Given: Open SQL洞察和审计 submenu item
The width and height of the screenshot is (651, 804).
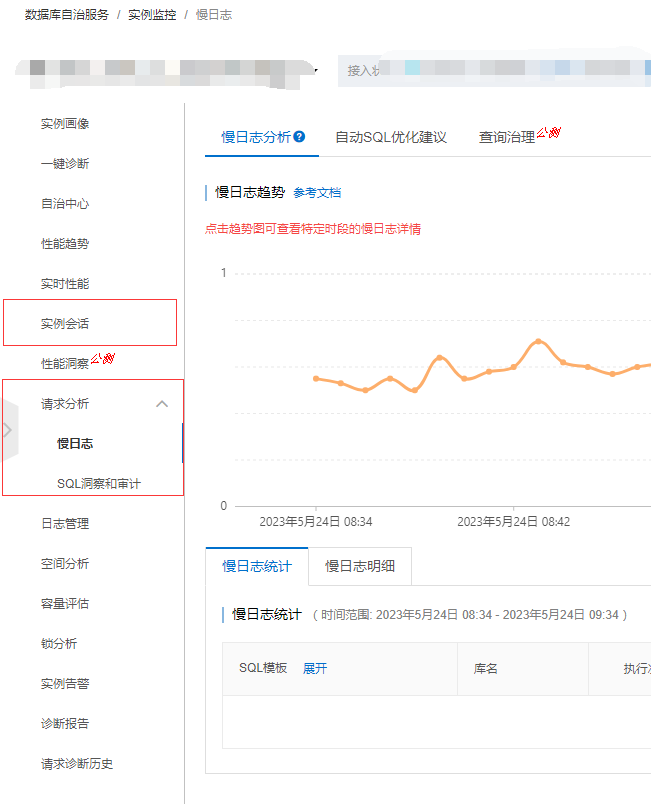Looking at the screenshot, I should coord(99,484).
